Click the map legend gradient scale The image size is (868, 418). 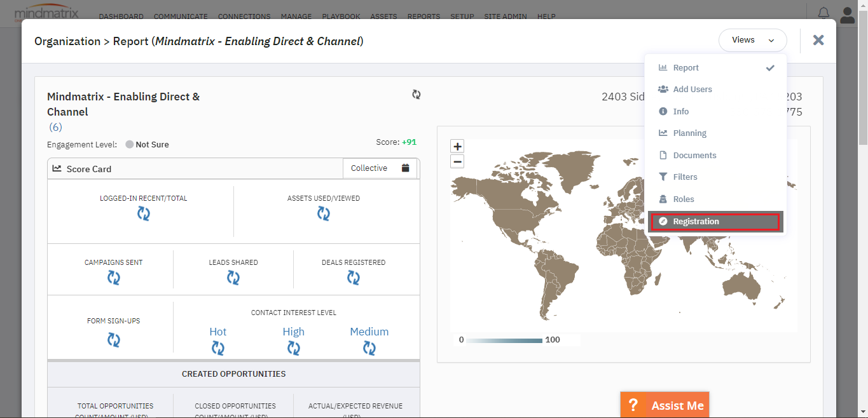pos(504,340)
